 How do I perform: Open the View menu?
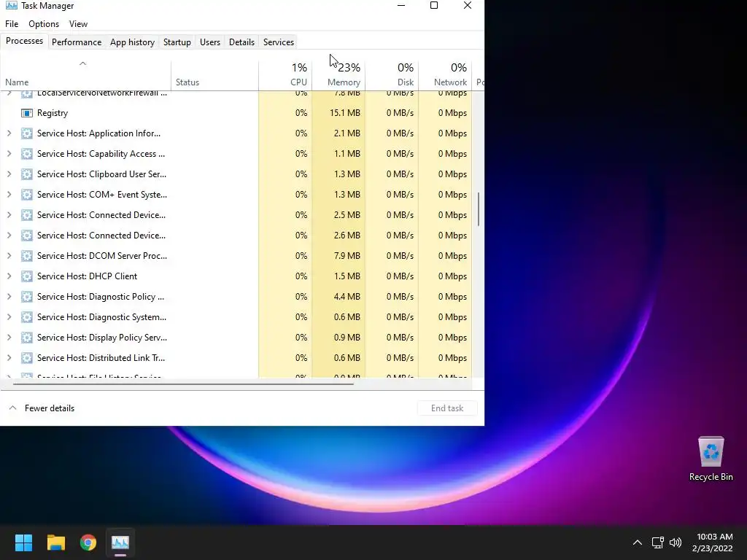pyautogui.click(x=78, y=24)
